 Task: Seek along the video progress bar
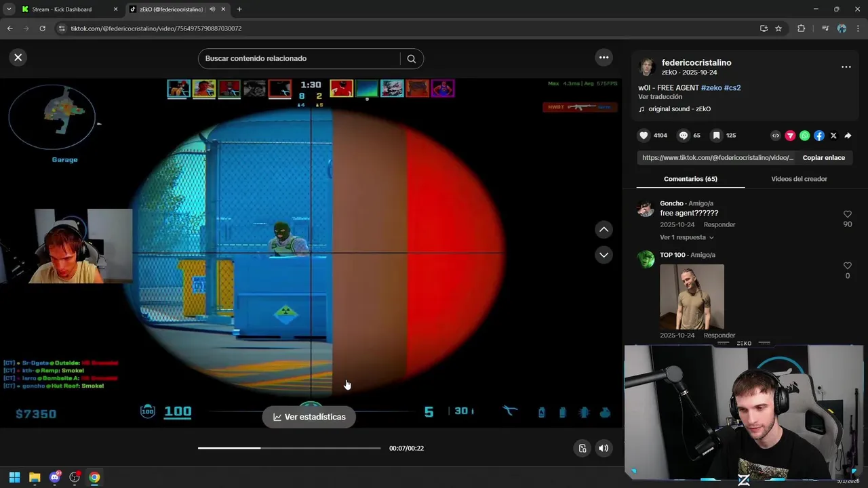(289, 448)
